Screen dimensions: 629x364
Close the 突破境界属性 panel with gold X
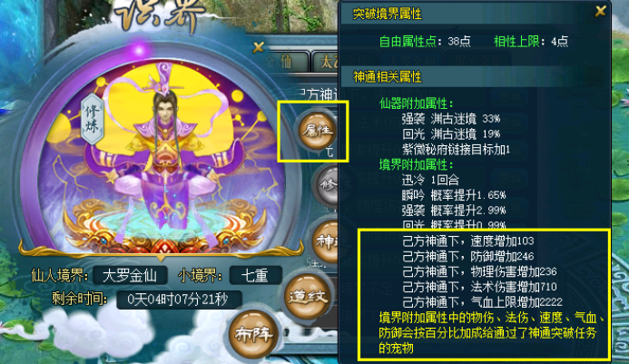tap(600, 11)
